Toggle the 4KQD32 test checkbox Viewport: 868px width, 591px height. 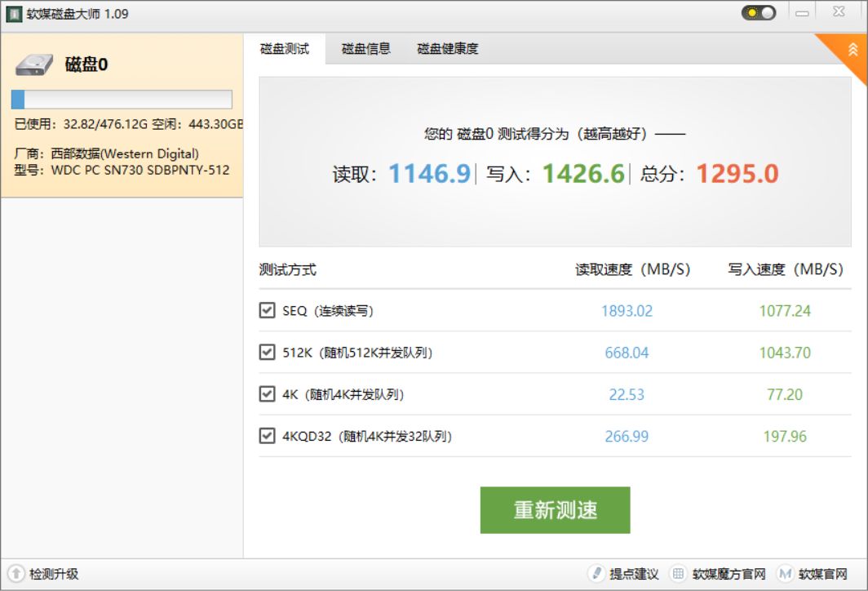267,437
